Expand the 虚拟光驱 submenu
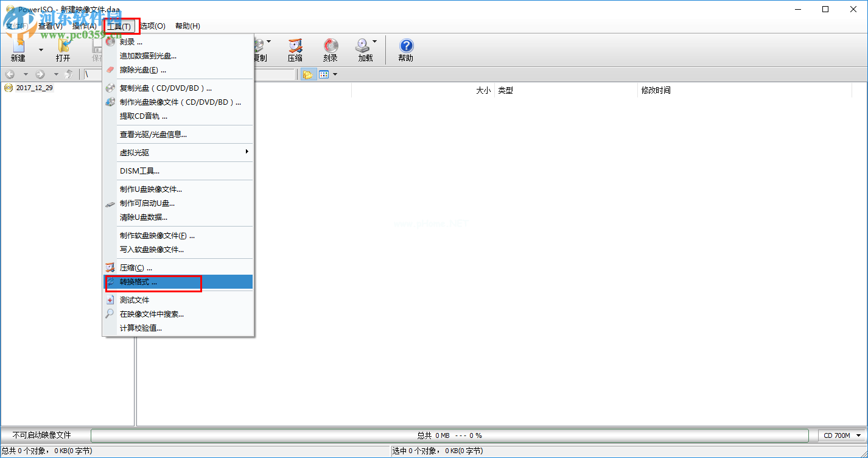 [x=178, y=153]
